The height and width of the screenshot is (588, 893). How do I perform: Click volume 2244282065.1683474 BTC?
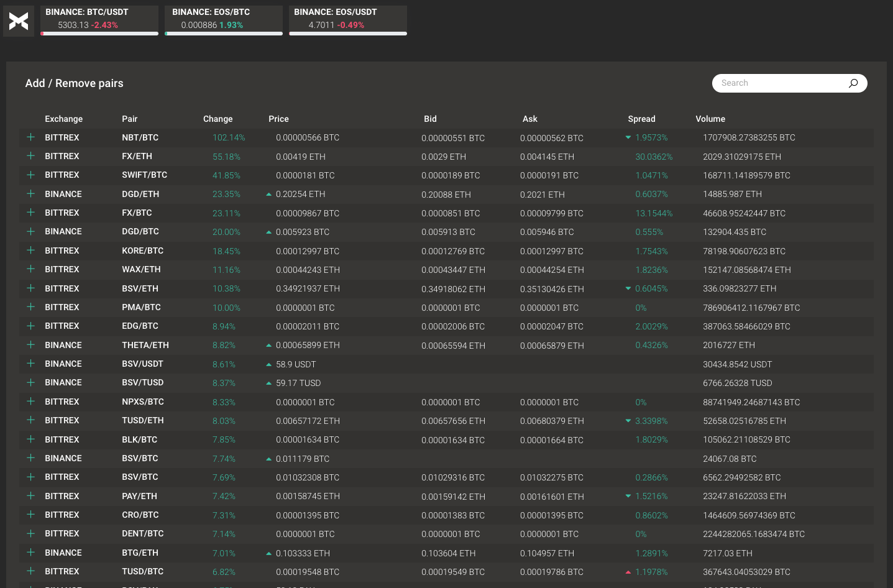pyautogui.click(x=754, y=534)
